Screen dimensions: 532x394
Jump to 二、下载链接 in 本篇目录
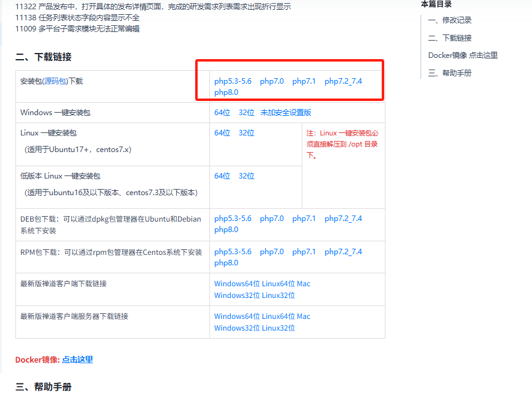click(x=449, y=38)
